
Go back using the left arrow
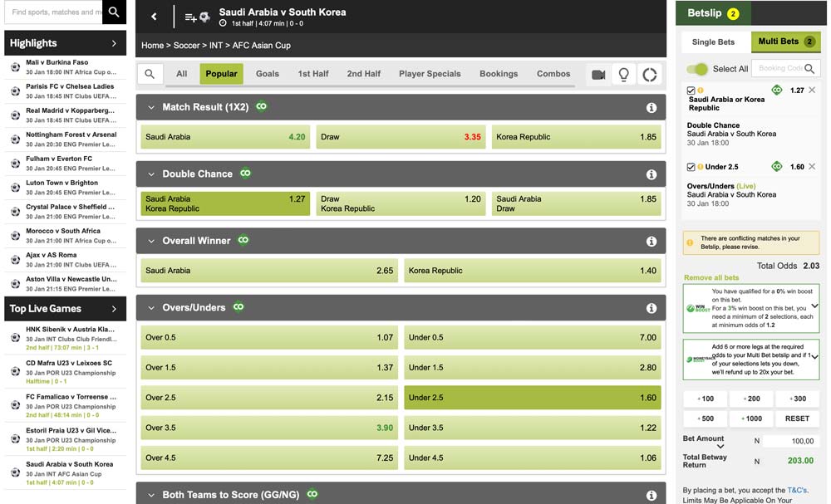155,17
